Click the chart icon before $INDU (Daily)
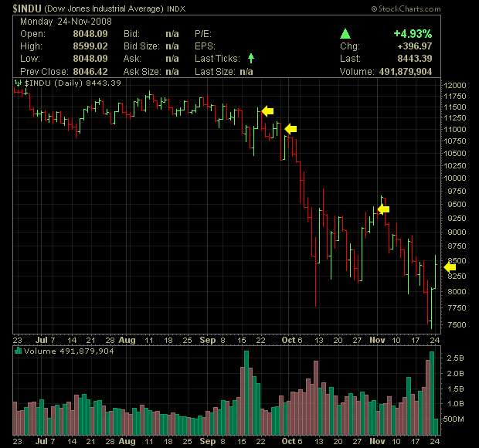 [x=18, y=83]
